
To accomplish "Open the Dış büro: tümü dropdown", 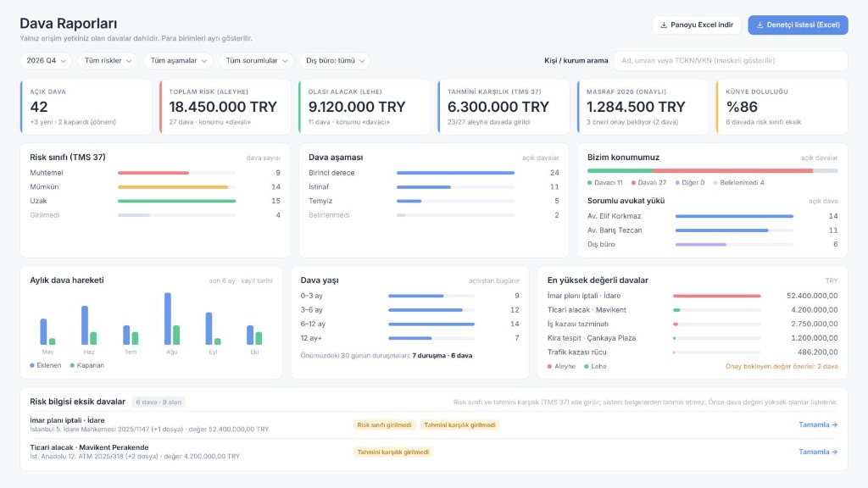I will [335, 61].
